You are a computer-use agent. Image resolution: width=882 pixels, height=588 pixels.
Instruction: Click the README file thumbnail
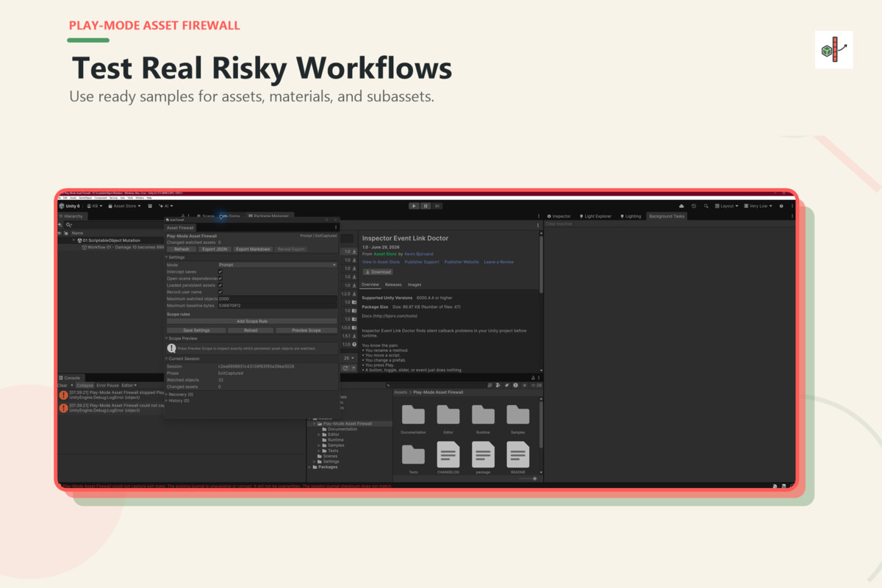(517, 455)
